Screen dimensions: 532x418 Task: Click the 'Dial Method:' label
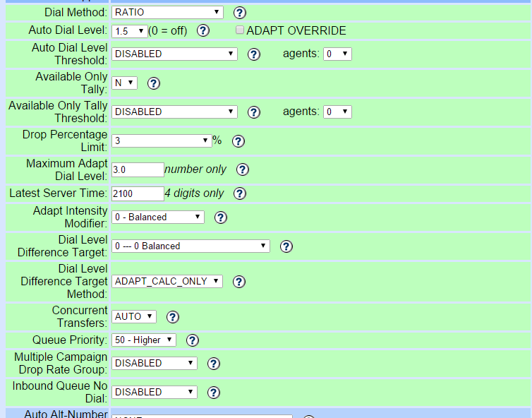tap(76, 12)
